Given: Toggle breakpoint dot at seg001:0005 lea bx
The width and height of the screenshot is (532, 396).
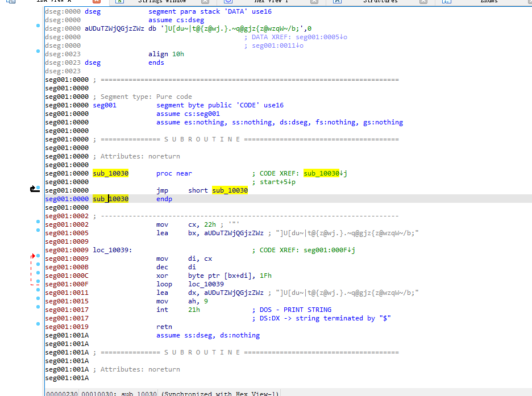Looking at the screenshot, I should pyautogui.click(x=38, y=230).
